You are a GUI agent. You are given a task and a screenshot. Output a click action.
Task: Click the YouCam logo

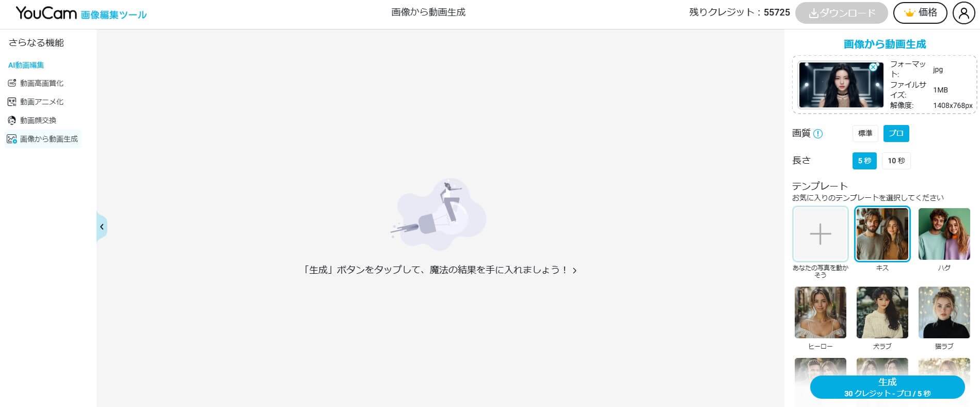point(46,12)
